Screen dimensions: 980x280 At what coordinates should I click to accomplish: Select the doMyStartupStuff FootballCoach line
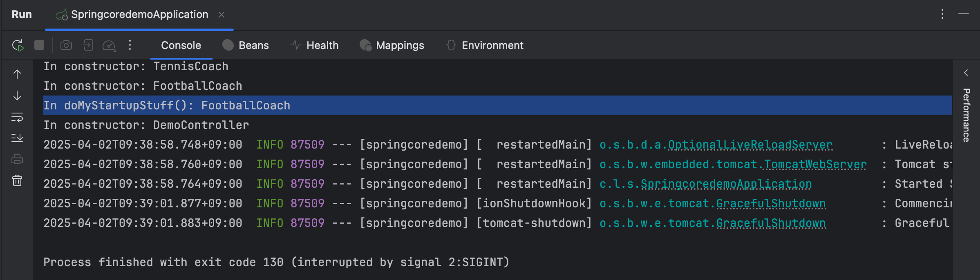tap(167, 106)
